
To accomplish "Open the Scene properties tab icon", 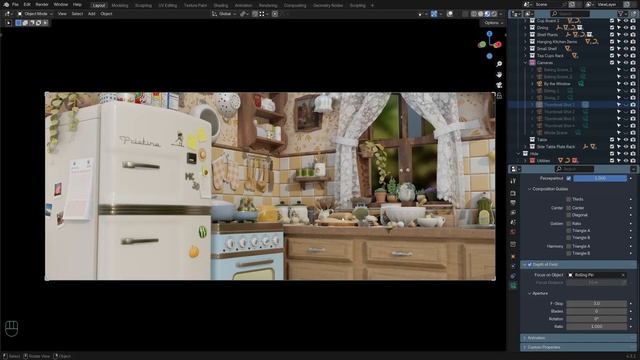I will 513,222.
